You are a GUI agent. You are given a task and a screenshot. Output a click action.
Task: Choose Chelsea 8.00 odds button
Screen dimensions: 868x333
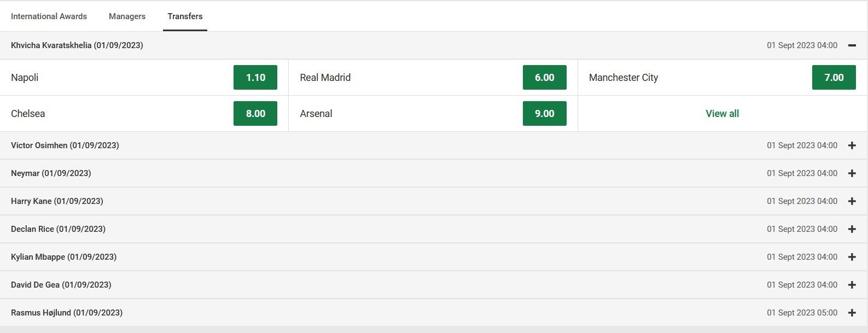coord(255,114)
